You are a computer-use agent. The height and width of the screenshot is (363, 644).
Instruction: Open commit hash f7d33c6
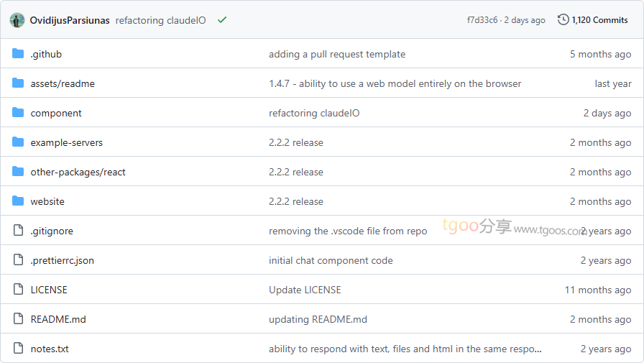(482, 20)
